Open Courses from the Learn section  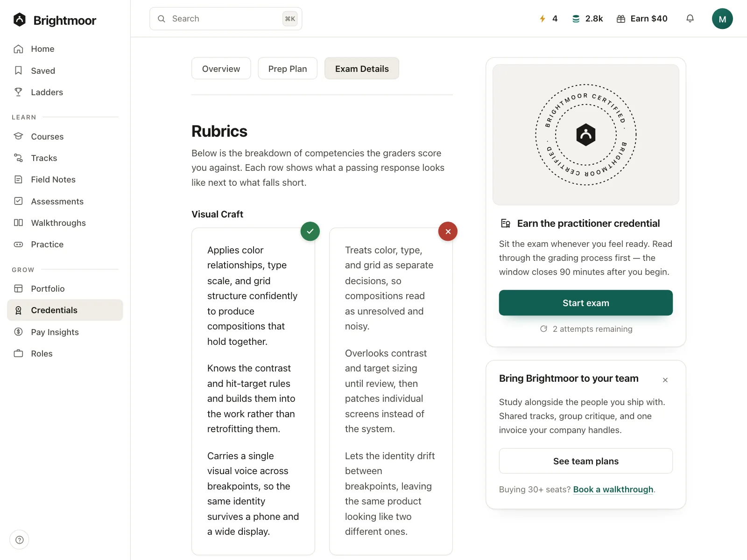tap(65, 136)
